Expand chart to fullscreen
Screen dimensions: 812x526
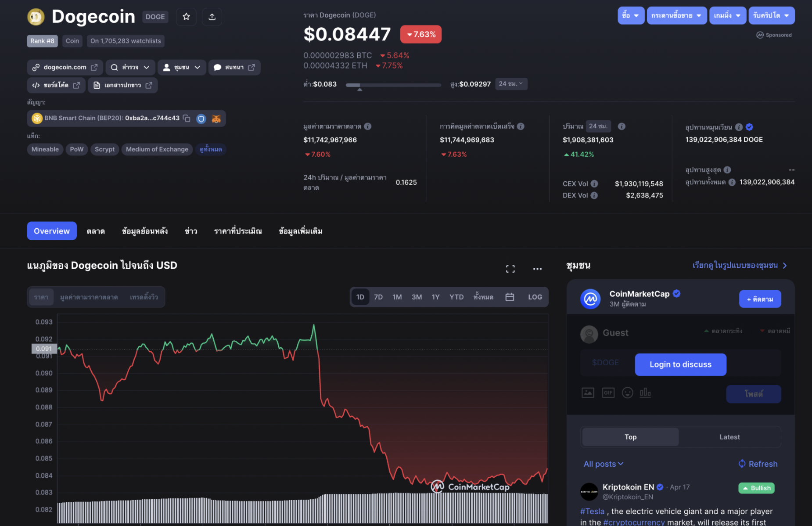pos(510,269)
